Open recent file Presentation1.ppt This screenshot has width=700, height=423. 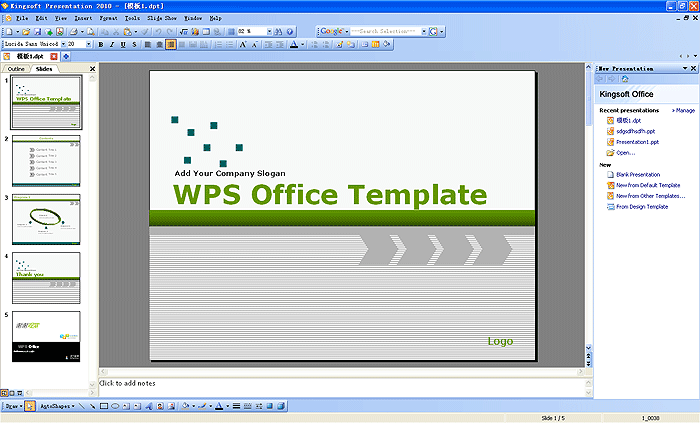tap(638, 142)
